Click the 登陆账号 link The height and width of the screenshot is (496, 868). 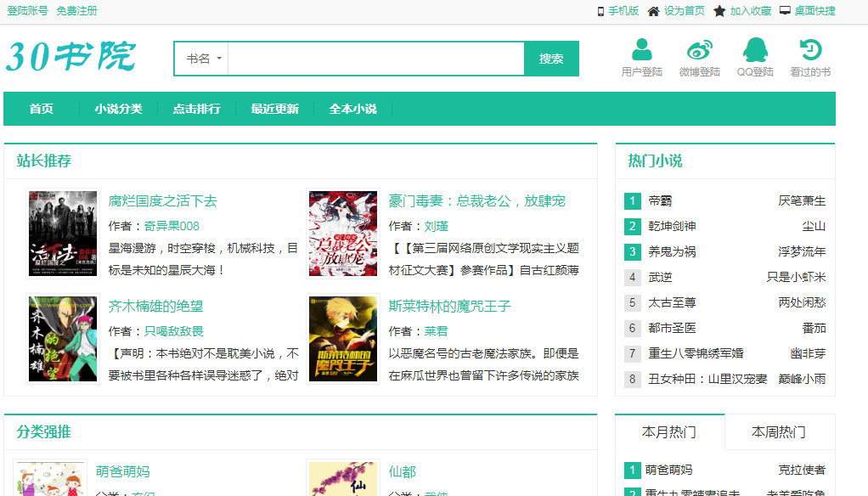tap(28, 11)
